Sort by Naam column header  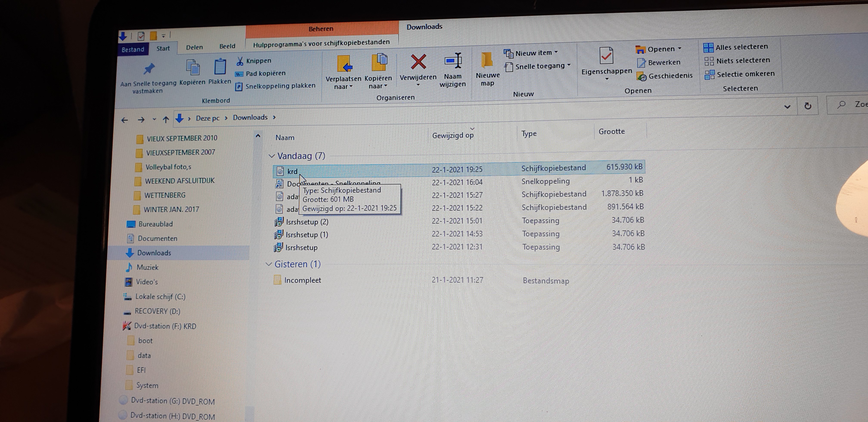(x=285, y=138)
